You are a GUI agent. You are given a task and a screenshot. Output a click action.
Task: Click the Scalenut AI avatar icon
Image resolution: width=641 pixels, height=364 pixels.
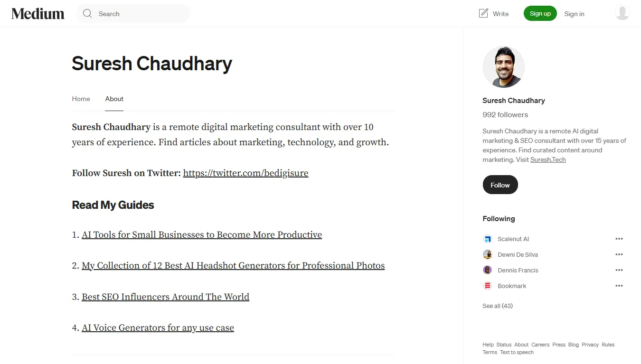[487, 239]
